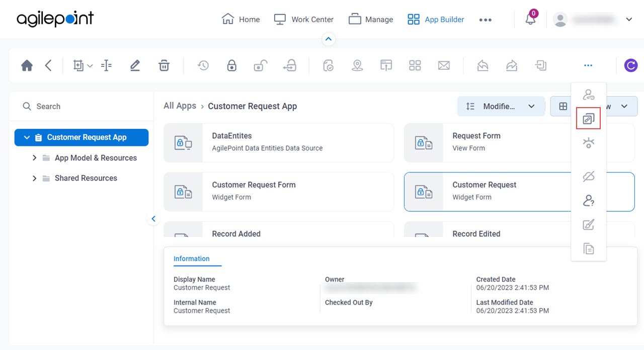
Task: Expand the user account dropdown arrow
Action: click(629, 20)
